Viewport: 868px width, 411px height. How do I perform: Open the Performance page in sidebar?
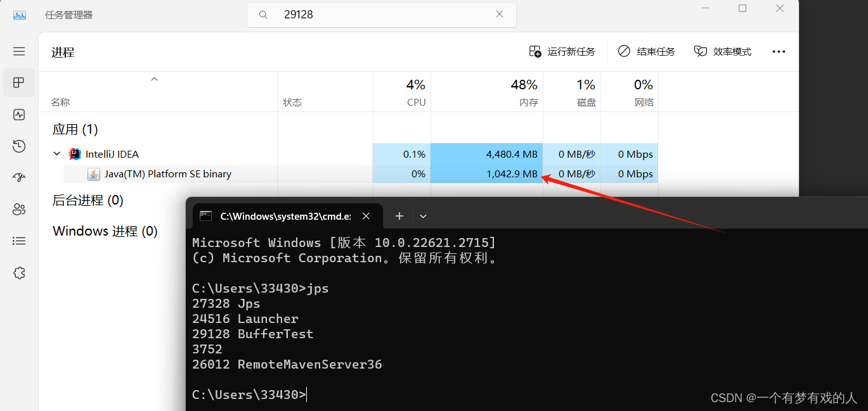(x=19, y=115)
